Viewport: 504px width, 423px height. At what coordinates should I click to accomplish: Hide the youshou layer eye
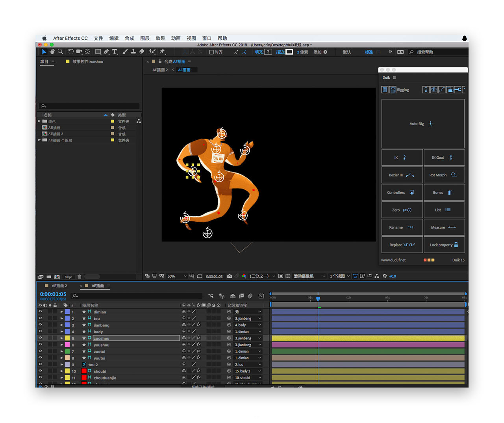pyautogui.click(x=40, y=345)
